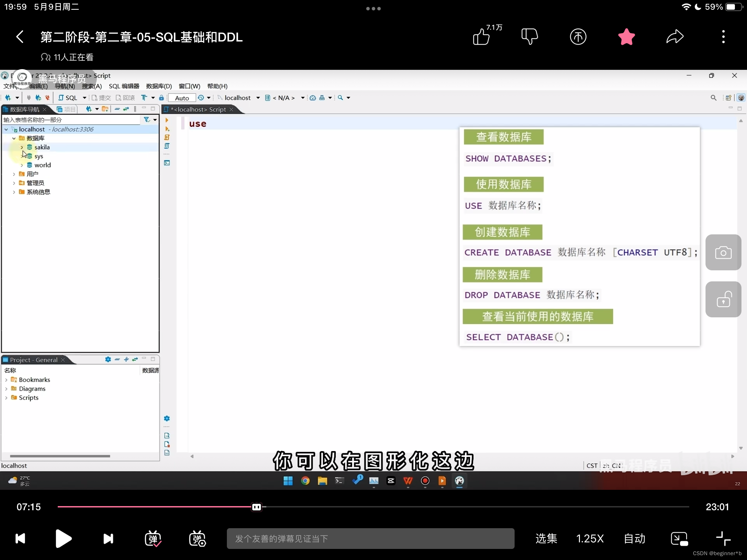Open File Explorer from the taskbar

coord(322,481)
